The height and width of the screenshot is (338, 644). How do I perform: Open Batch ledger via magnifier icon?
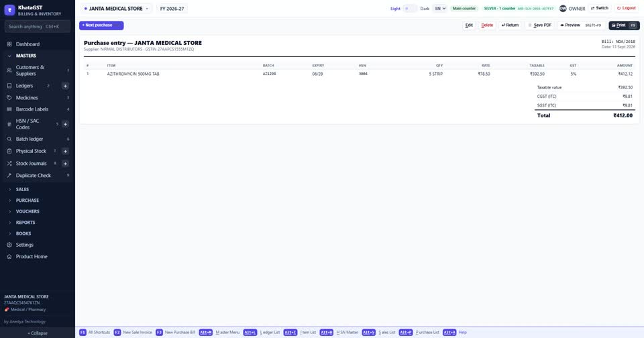pyautogui.click(x=9, y=139)
